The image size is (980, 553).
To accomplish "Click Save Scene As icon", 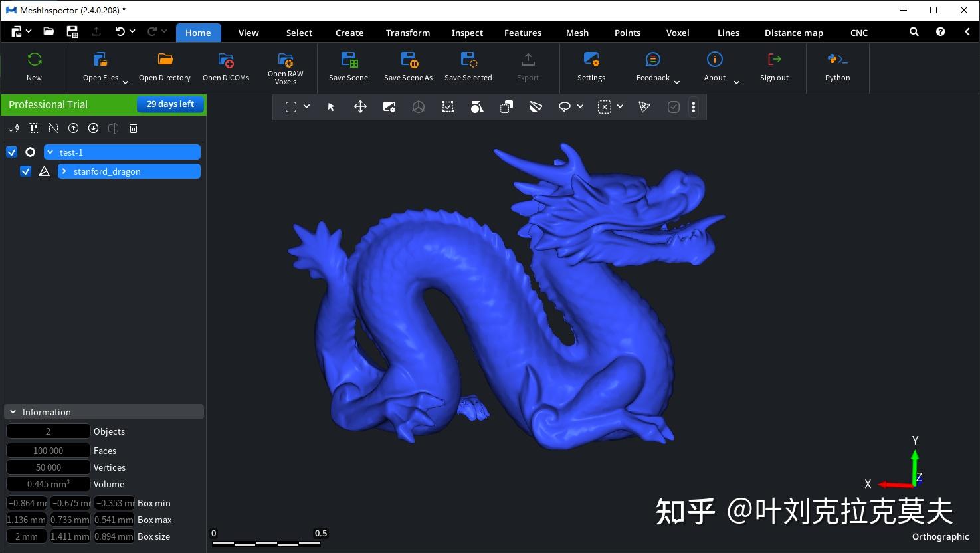I will [409, 60].
